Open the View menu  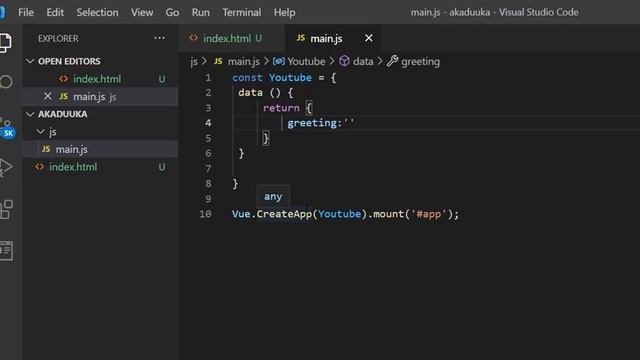tap(142, 12)
